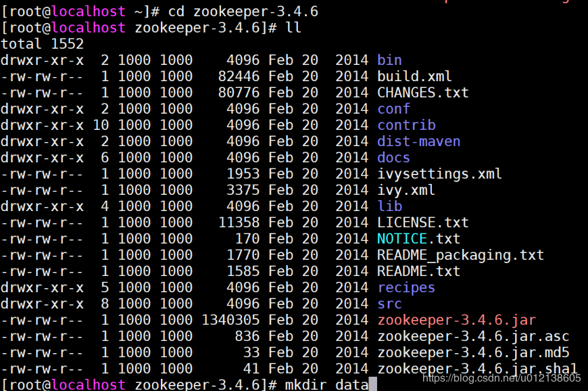
Task: Click the ivy.xml file name
Action: coord(406,190)
